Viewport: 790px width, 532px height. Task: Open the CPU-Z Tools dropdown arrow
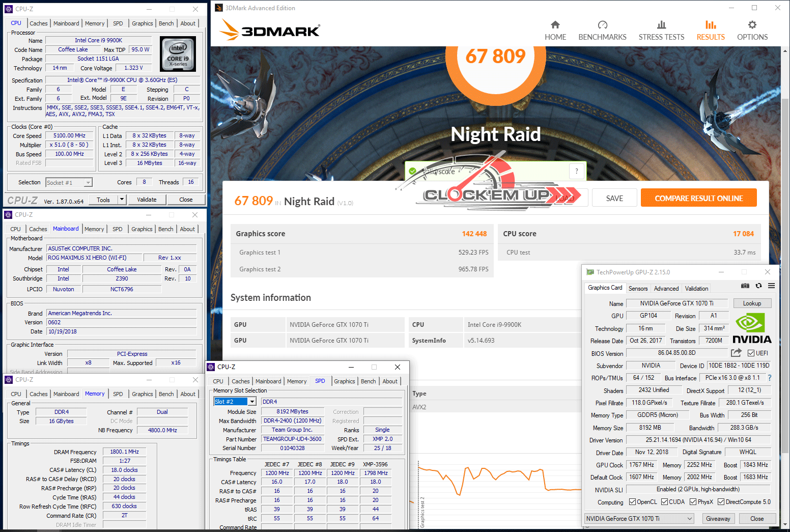(122, 200)
